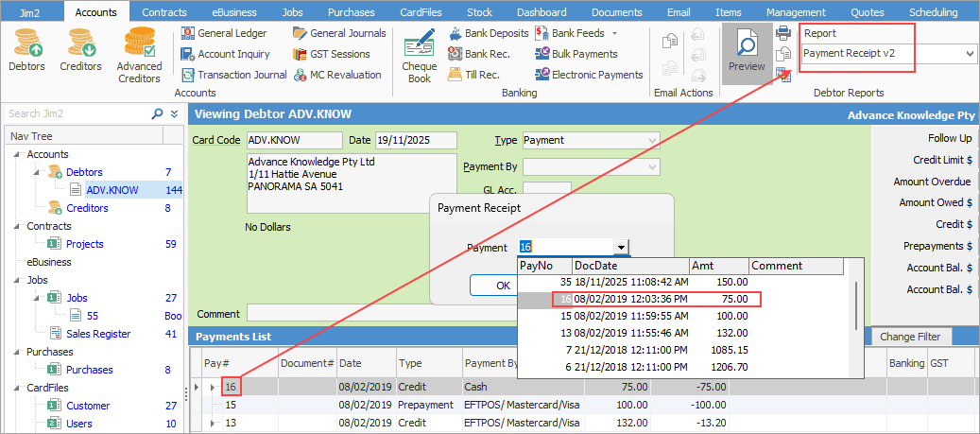
Task: Select payment 15 dated 08/02/2019 11:59:55 AM
Action: pos(681,316)
